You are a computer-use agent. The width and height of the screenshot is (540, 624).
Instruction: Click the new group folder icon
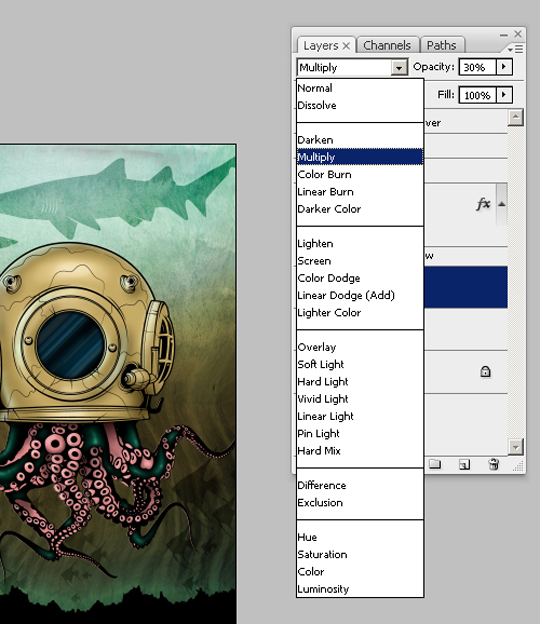click(x=435, y=464)
